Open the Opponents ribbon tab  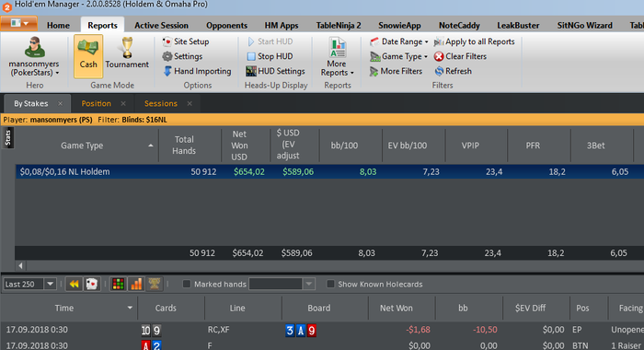tap(226, 26)
